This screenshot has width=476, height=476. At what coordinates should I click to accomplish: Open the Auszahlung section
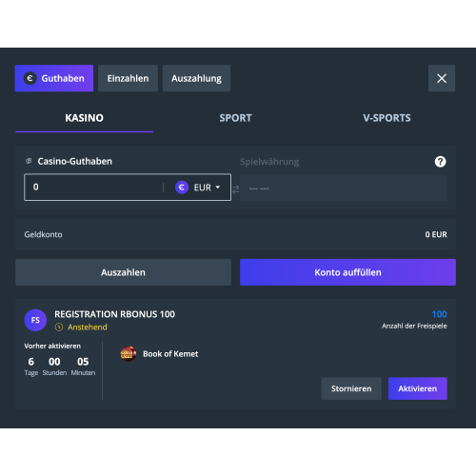tap(196, 78)
